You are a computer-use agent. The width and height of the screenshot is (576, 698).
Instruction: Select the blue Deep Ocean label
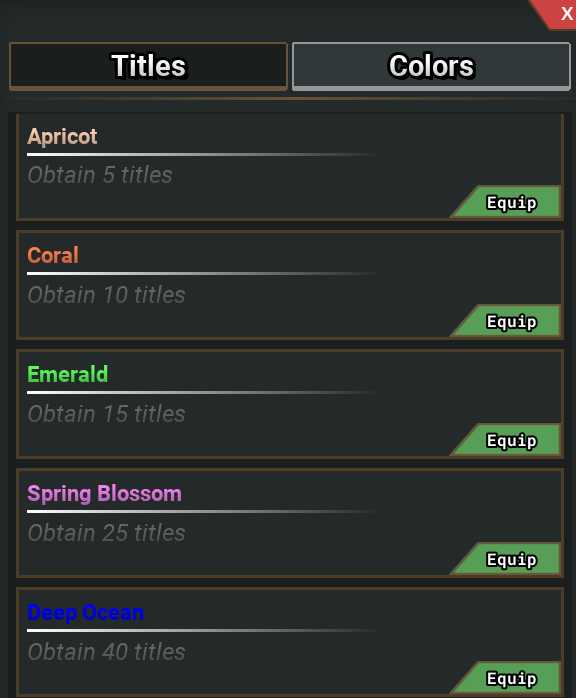coord(86,613)
